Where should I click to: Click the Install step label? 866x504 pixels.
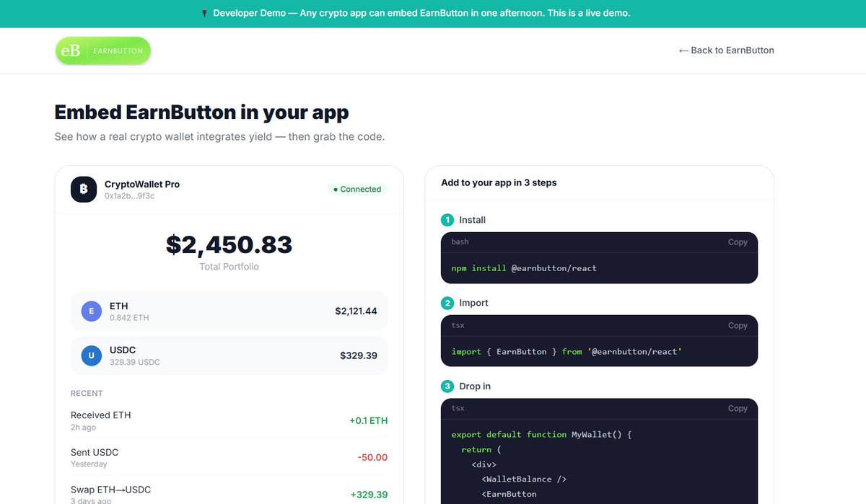tap(473, 220)
